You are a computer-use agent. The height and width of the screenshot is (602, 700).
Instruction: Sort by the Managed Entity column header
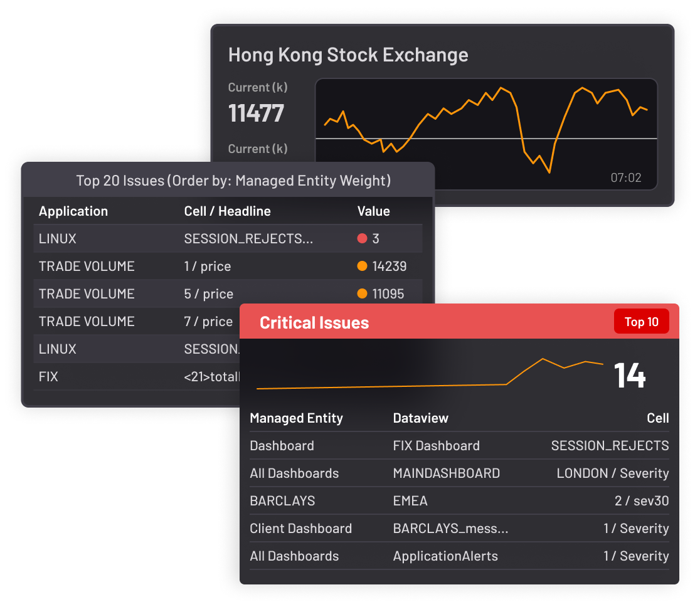[x=296, y=418]
